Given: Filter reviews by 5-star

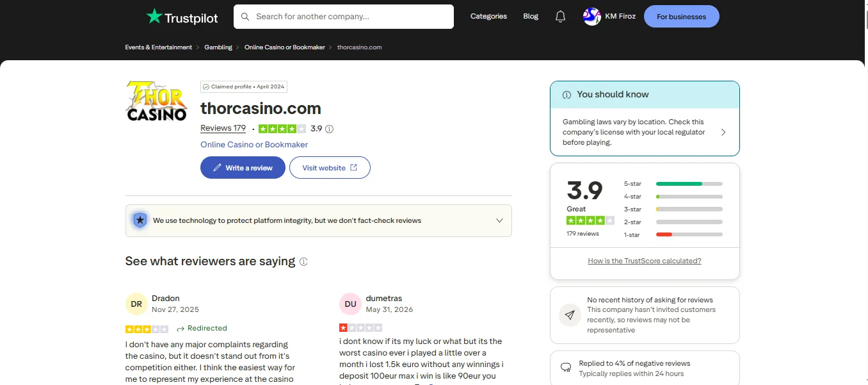Looking at the screenshot, I should (x=673, y=184).
